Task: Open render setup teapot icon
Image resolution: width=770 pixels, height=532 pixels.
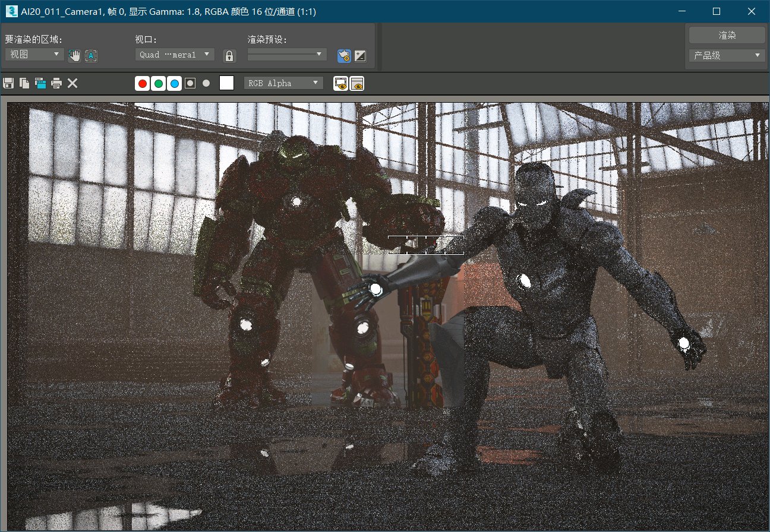Action: 343,56
